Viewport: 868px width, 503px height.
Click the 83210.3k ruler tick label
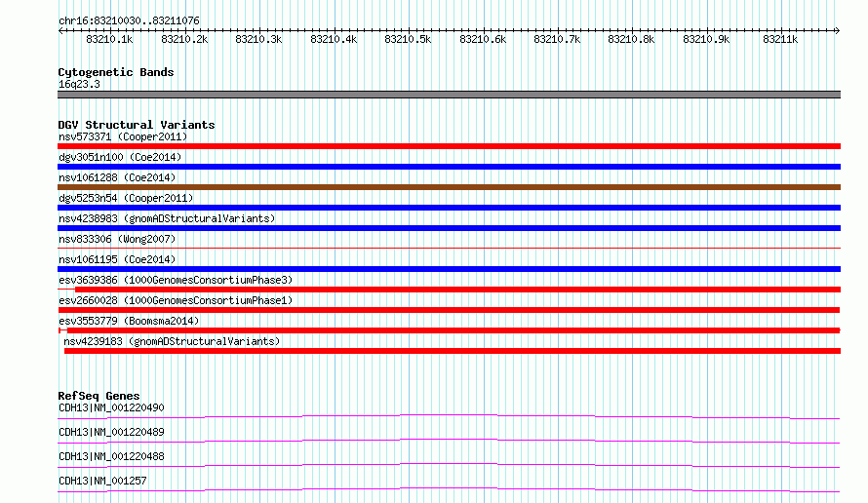pos(258,39)
